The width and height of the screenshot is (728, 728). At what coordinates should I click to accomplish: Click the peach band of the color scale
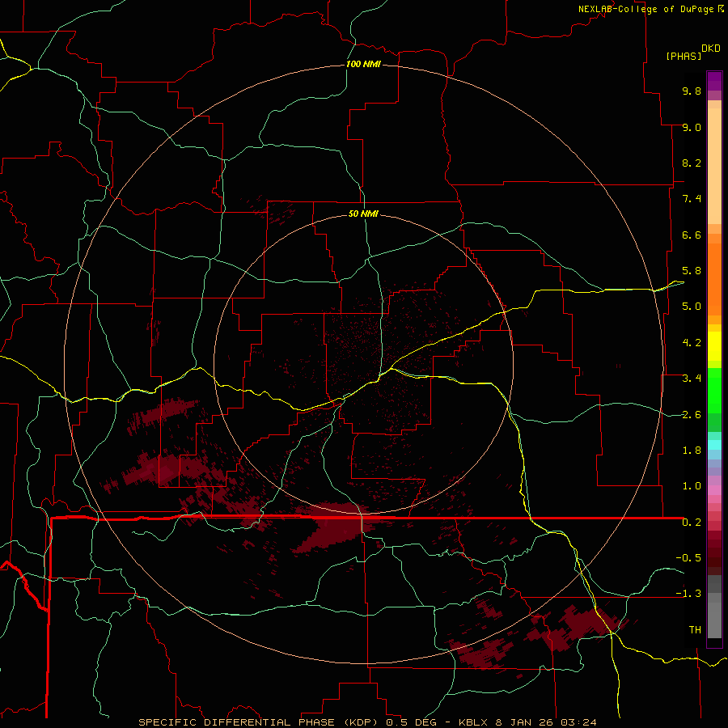(x=714, y=163)
